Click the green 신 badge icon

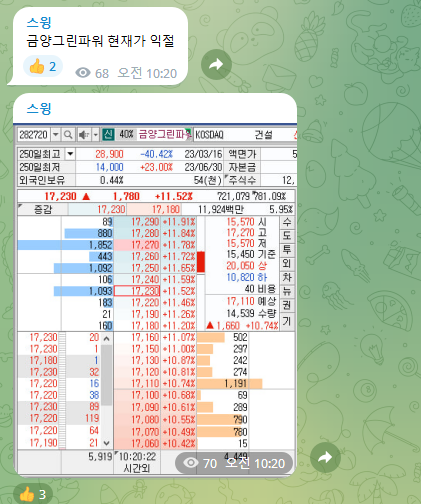[108, 135]
